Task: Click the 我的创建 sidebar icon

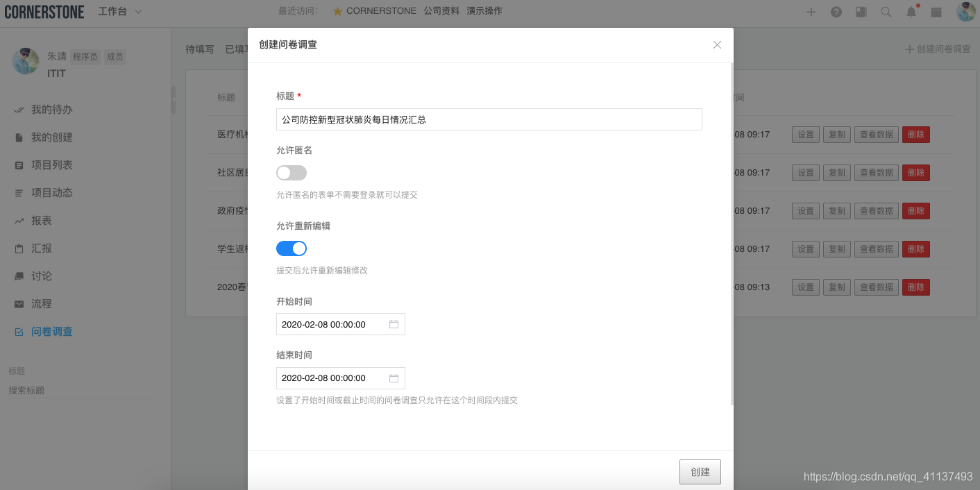Action: (x=19, y=137)
